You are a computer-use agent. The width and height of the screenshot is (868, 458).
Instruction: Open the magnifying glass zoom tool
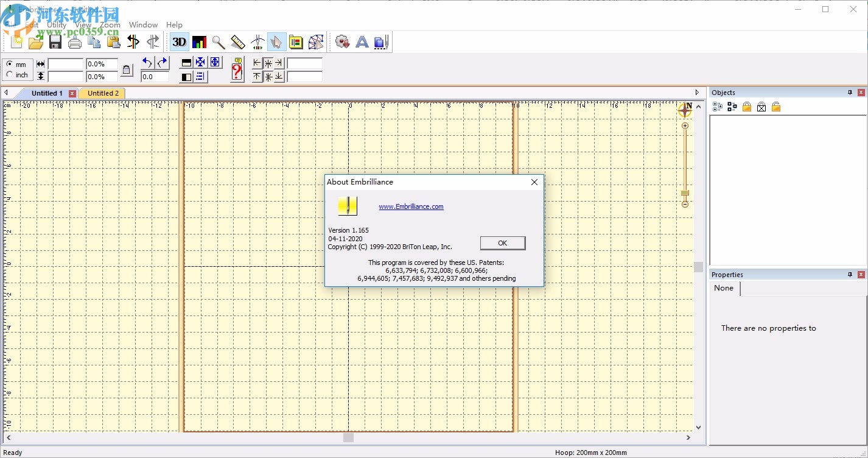[x=219, y=41]
